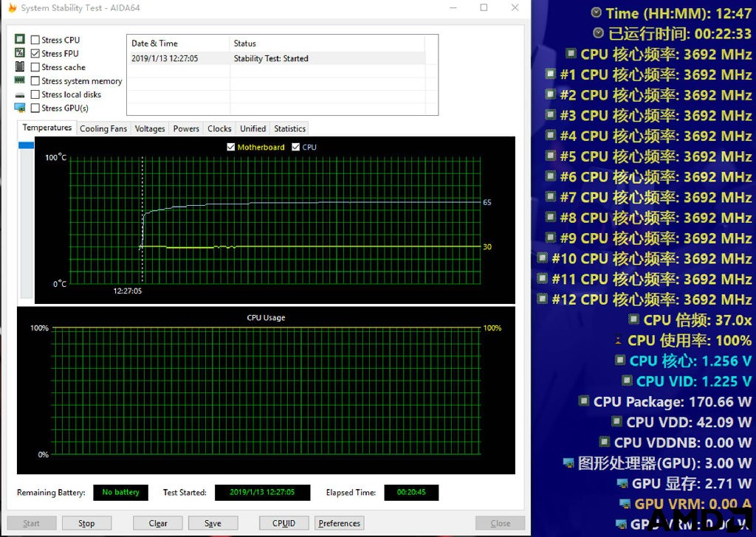Switch to the Unified tab
Viewport: 756px width, 537px height.
(252, 128)
